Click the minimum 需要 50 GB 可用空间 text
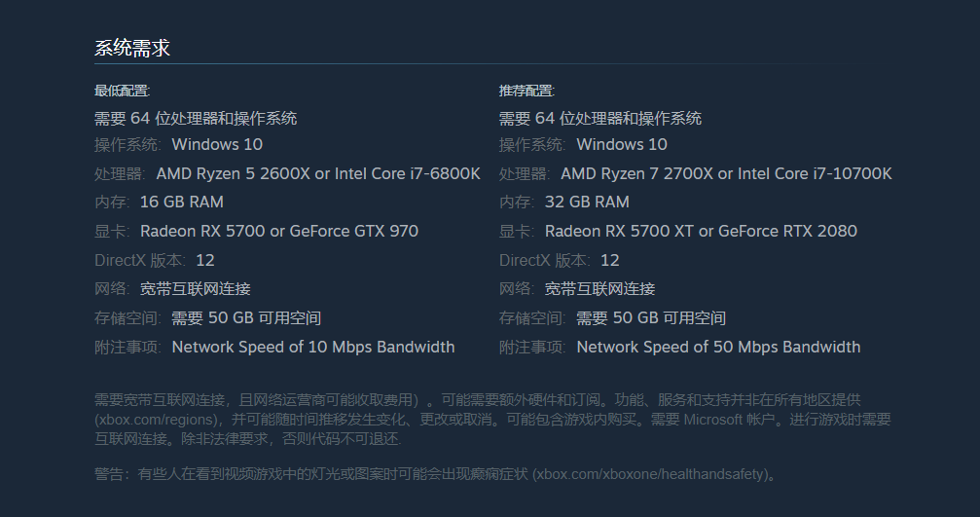The height and width of the screenshot is (517, 980). pos(246,318)
